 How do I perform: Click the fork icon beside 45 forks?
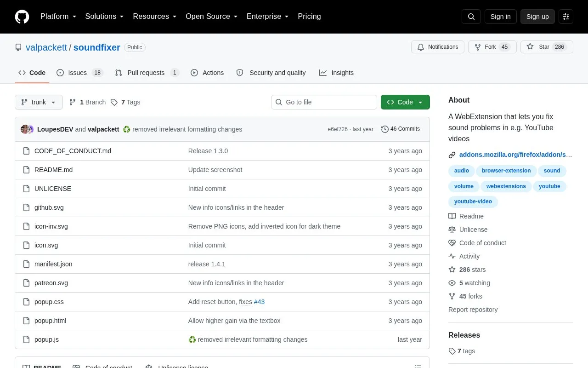(x=452, y=296)
